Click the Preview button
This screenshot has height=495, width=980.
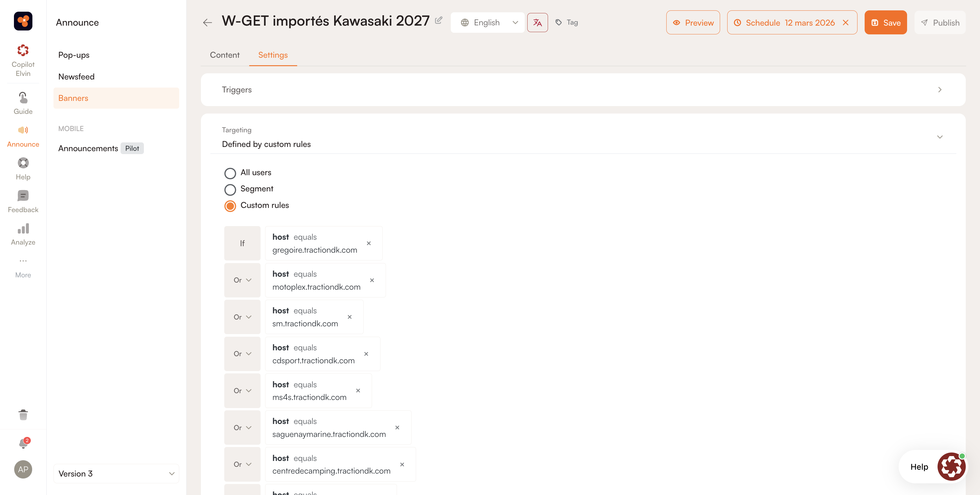tap(693, 22)
